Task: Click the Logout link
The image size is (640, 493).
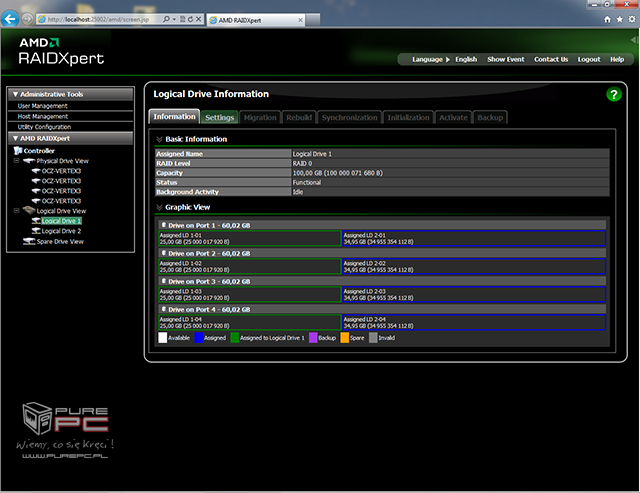Action: pyautogui.click(x=589, y=60)
